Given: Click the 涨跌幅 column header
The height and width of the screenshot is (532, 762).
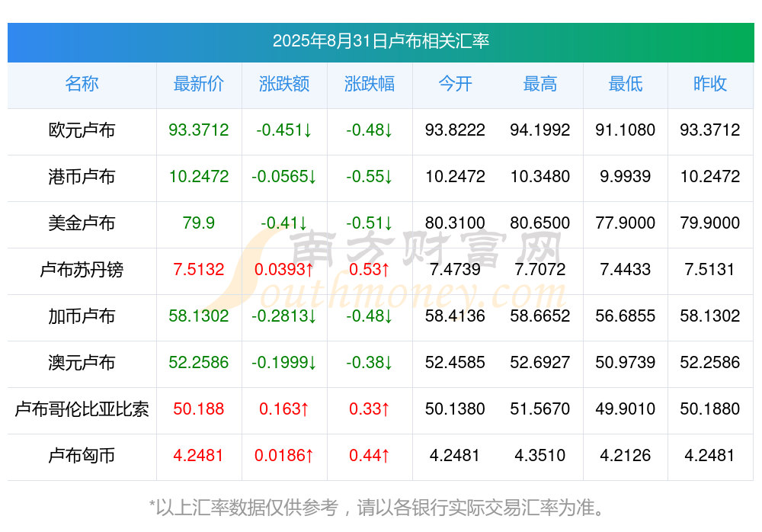Looking at the screenshot, I should tap(370, 84).
